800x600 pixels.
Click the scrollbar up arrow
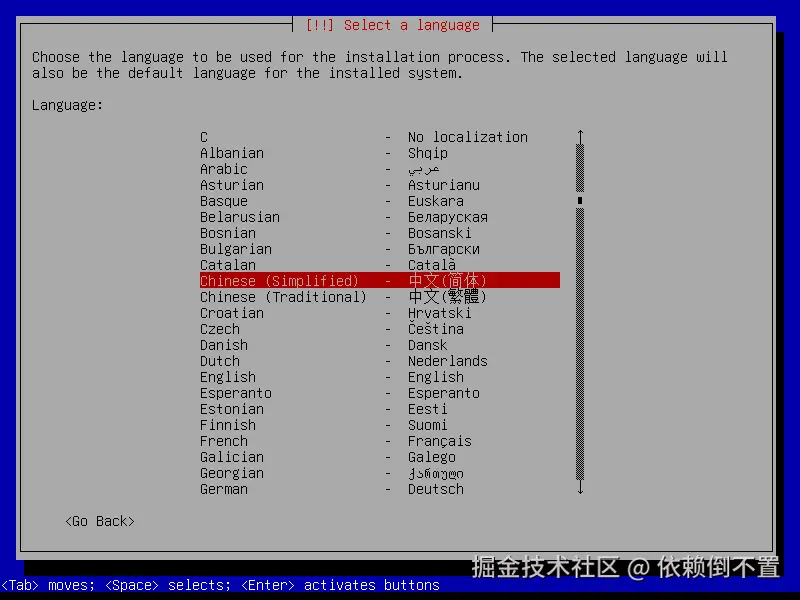click(580, 136)
